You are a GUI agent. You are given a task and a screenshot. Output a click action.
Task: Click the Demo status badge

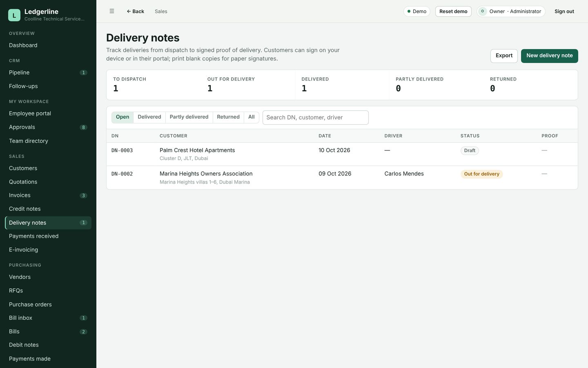[417, 11]
